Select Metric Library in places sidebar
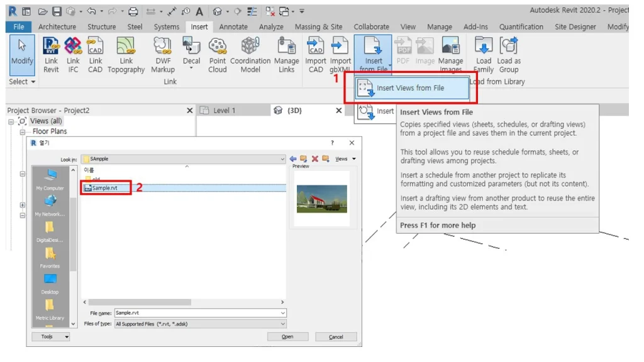The image size is (644, 362). coord(50,310)
